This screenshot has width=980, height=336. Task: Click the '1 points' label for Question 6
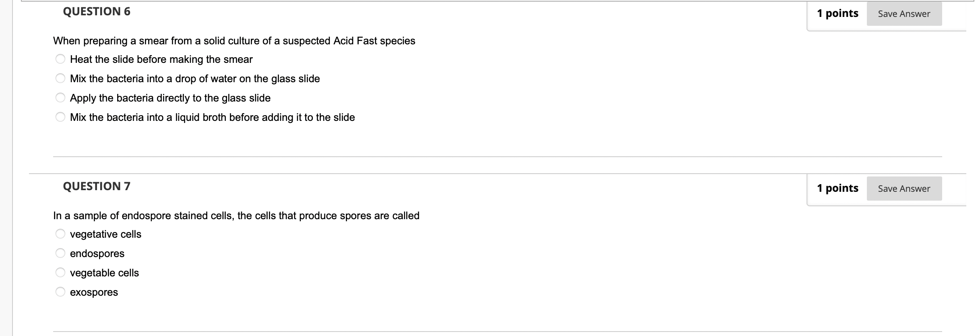coord(837,13)
